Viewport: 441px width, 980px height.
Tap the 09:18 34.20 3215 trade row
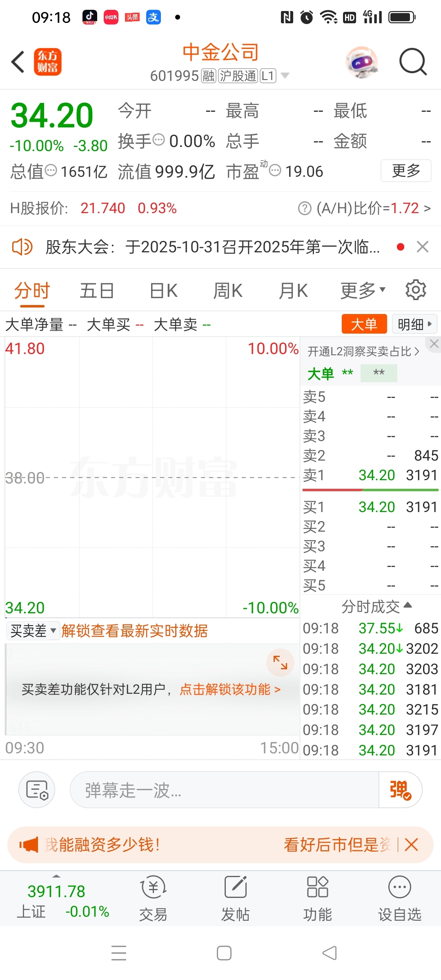(x=370, y=710)
